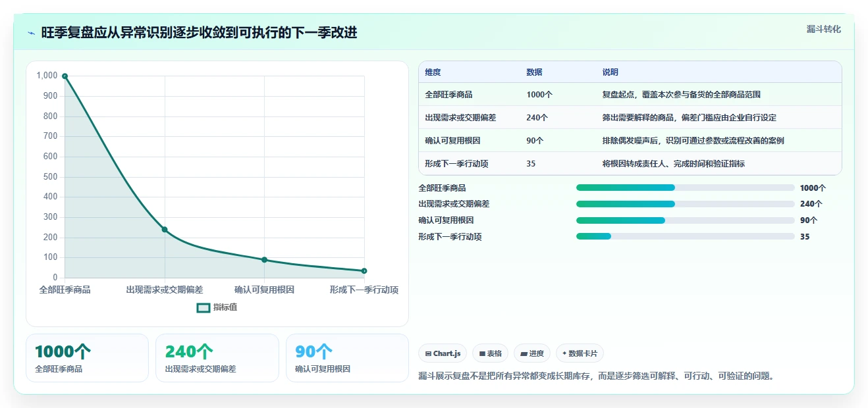Image resolution: width=868 pixels, height=408 pixels.
Task: Click the 表格 tag chip
Action: pos(490,353)
